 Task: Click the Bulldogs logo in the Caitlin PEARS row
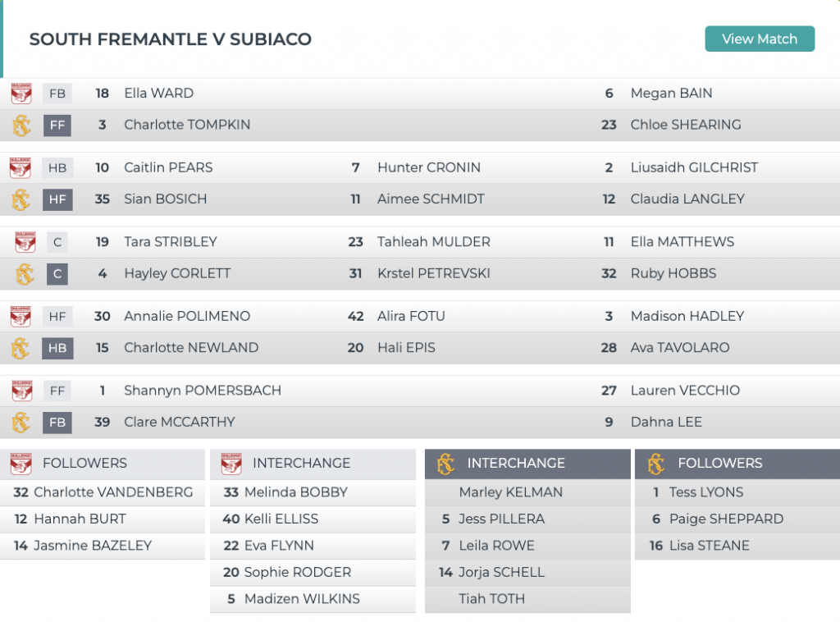(x=21, y=167)
